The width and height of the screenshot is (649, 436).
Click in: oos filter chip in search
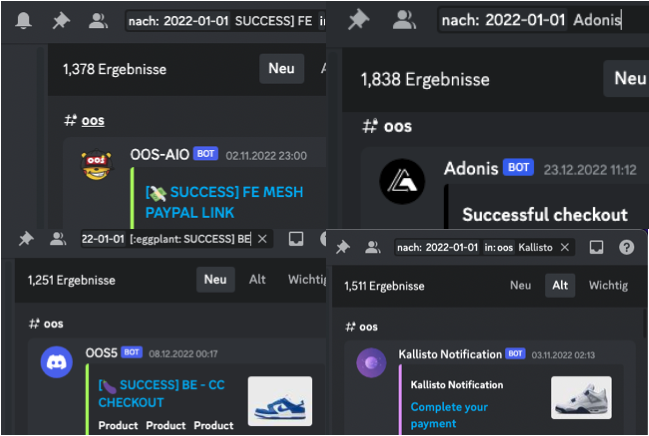(499, 248)
